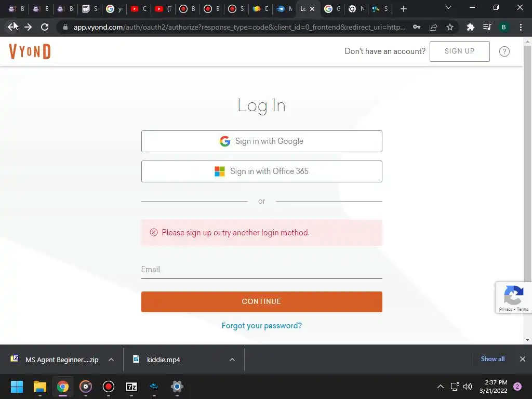Expand options for MS Agent Beginner zip
Viewport: 532px width, 399px height.
111,360
